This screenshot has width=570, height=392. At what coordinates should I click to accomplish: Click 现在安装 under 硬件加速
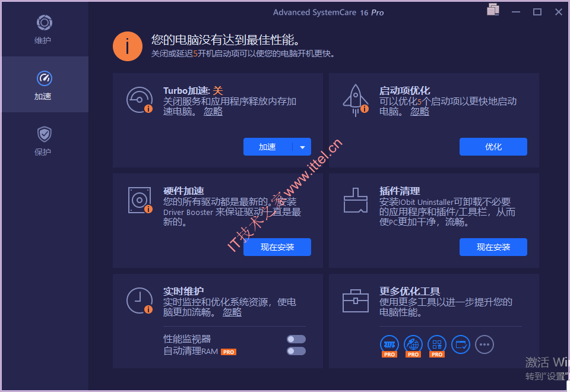277,247
